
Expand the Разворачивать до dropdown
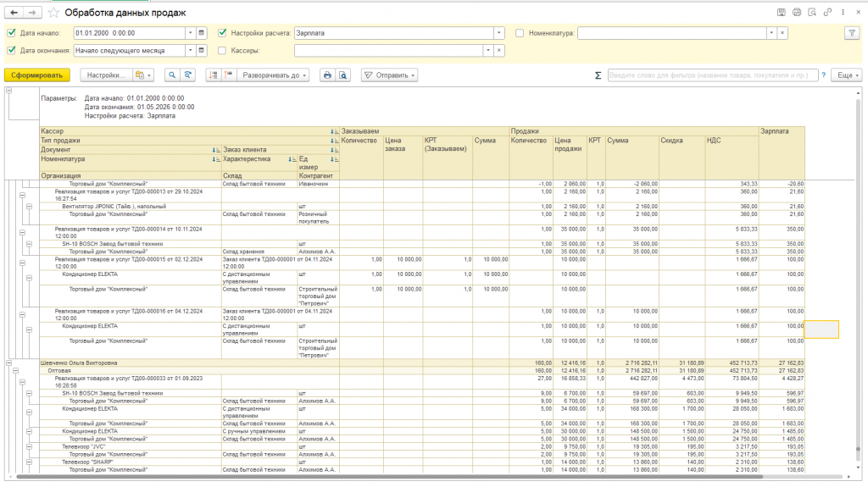tap(271, 75)
